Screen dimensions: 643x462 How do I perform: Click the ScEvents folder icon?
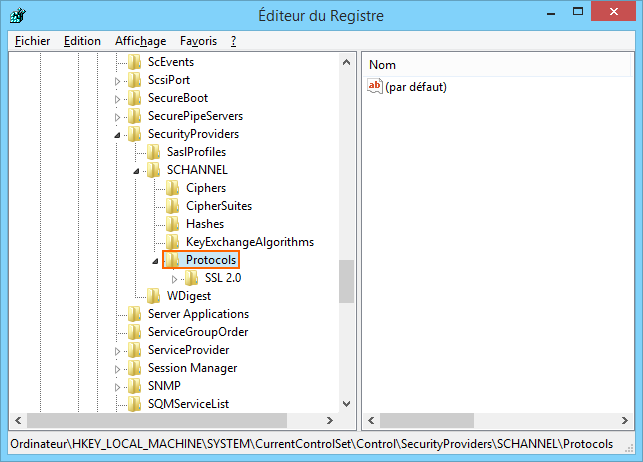tap(135, 62)
